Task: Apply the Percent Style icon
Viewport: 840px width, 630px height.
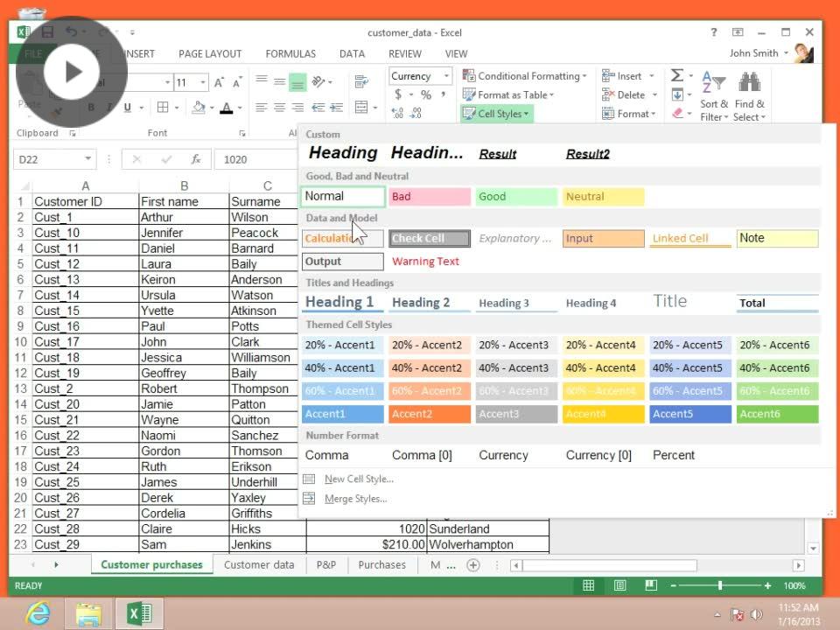Action: [x=427, y=94]
